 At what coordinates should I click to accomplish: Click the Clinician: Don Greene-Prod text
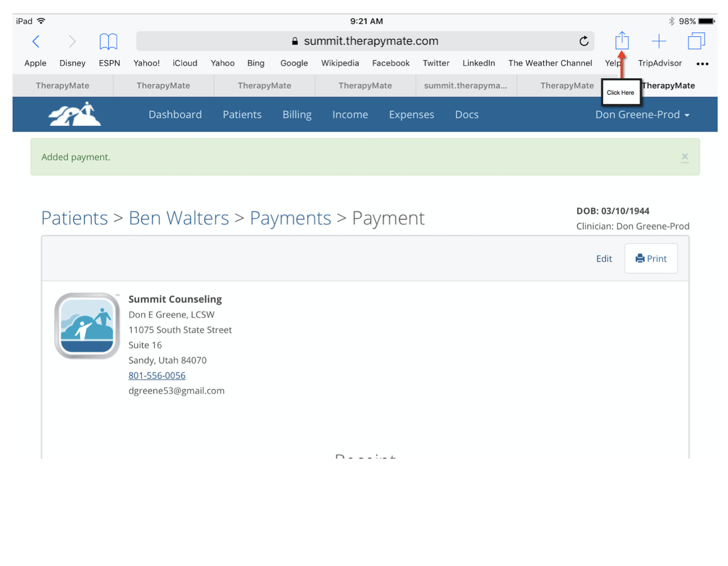point(633,226)
